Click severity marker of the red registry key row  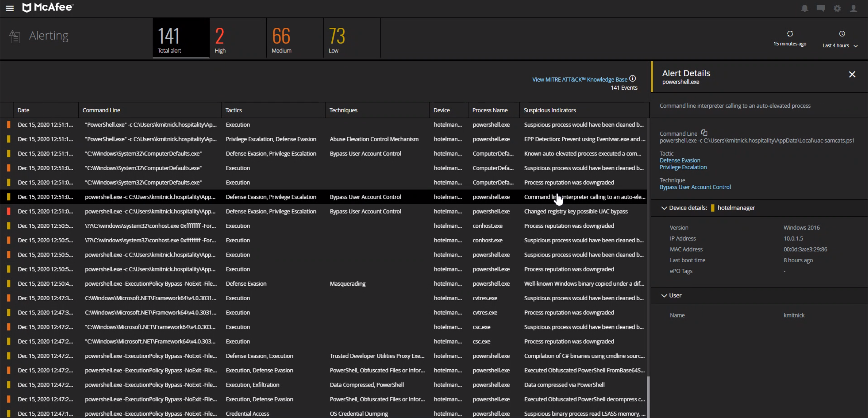(x=8, y=211)
